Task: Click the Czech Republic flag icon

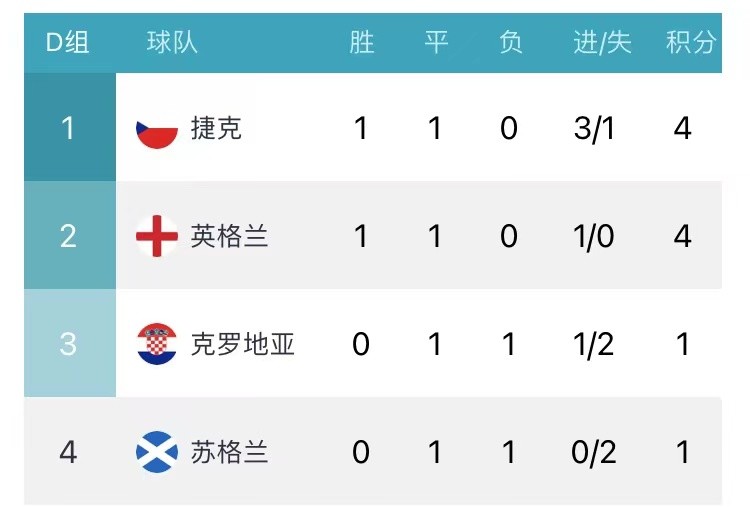Action: coord(157,128)
